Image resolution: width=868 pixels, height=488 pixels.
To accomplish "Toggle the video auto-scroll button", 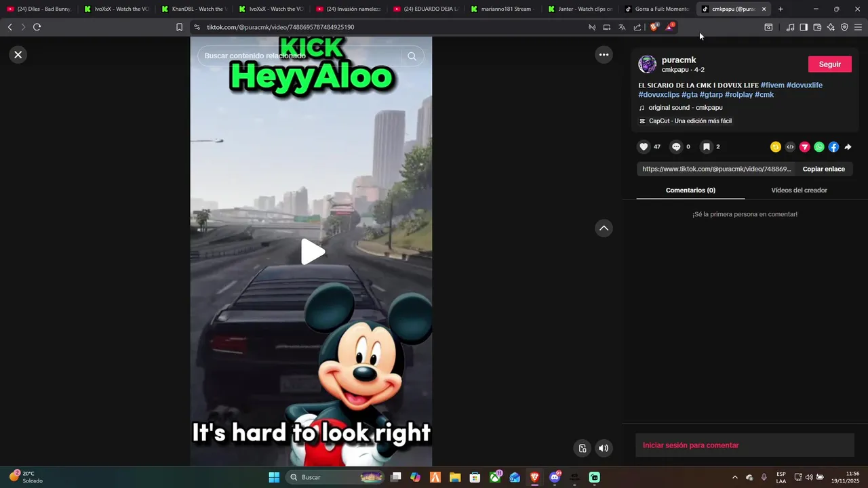I will [582, 448].
